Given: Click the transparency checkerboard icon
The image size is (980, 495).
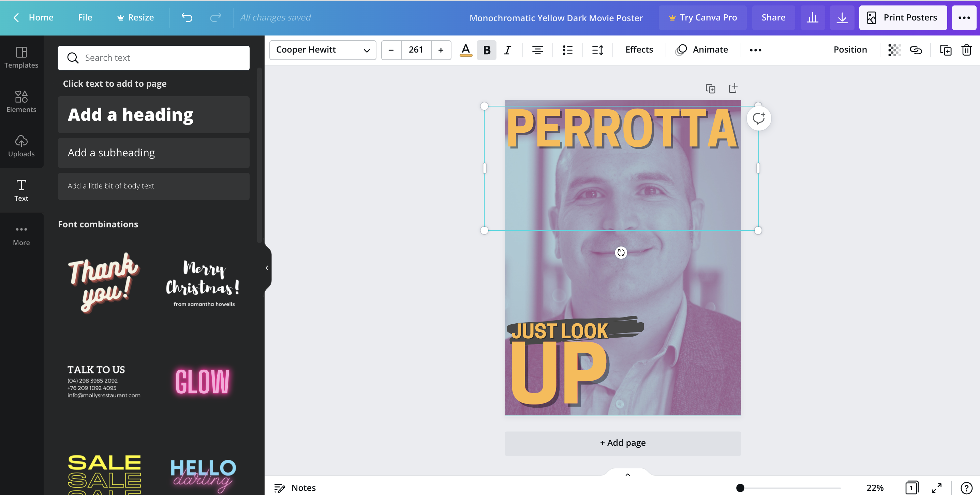Looking at the screenshot, I should [894, 50].
